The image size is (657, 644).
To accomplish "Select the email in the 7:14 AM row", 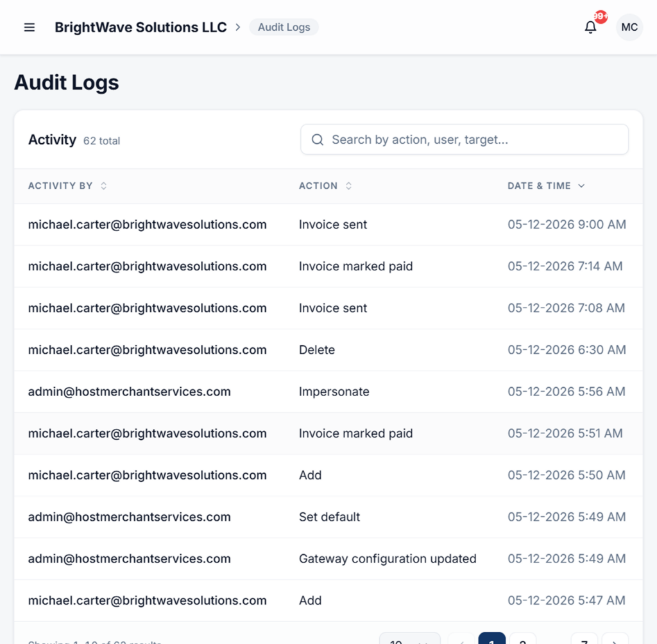I will click(x=148, y=266).
